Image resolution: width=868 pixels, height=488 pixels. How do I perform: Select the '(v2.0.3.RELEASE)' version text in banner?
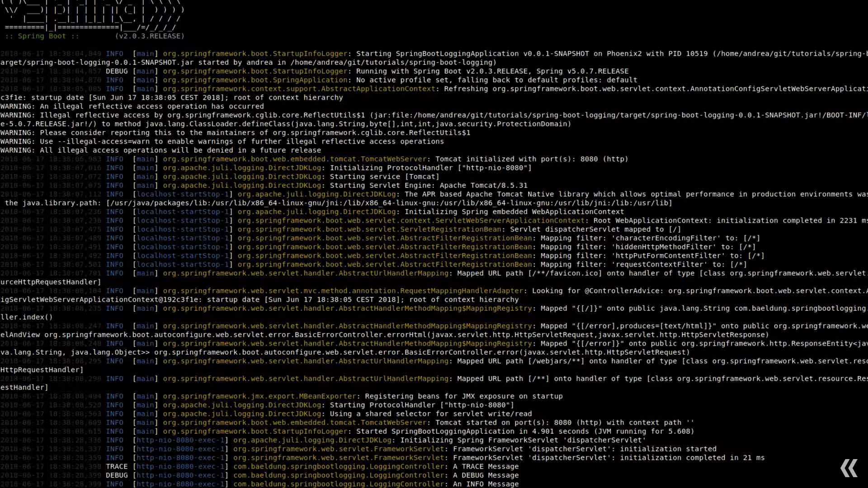150,36
